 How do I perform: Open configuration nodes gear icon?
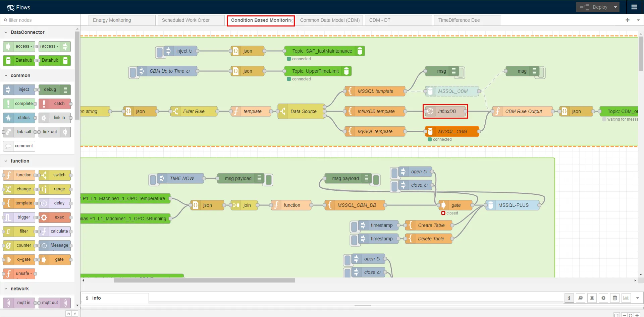coord(603,298)
